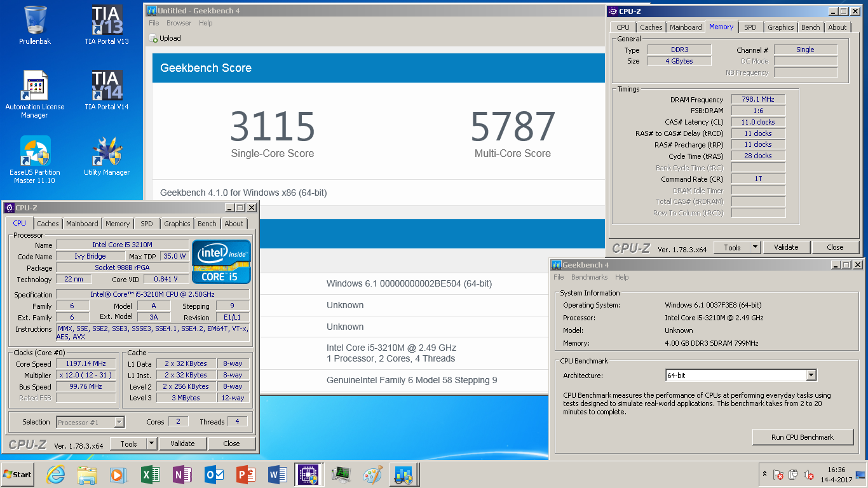Viewport: 868px width, 488px height.
Task: Open Action Center flag tray icon
Action: pos(778,475)
